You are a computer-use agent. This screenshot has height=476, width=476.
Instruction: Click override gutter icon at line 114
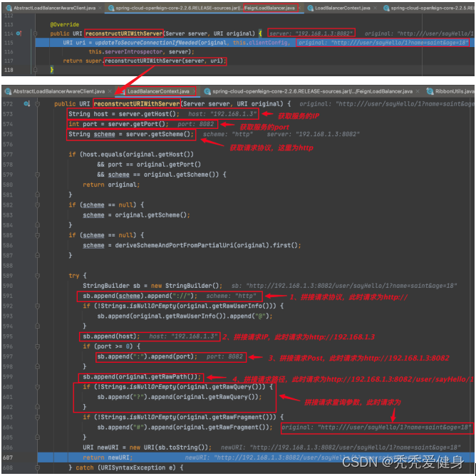pyautogui.click(x=19, y=33)
